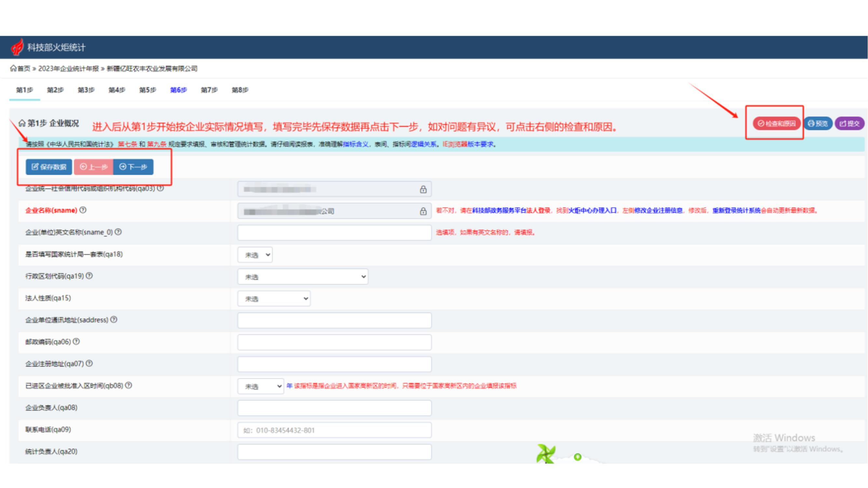Click help icon beside 企业单位通讯地址(saddress)
Screen dimensions: 868x488
(114, 319)
